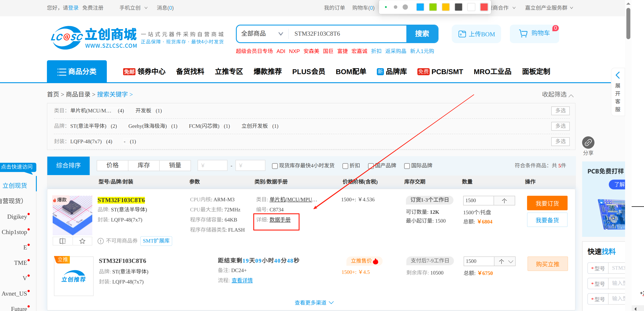Select the large gray dot pen size
644x311 pixels.
(x=405, y=7)
